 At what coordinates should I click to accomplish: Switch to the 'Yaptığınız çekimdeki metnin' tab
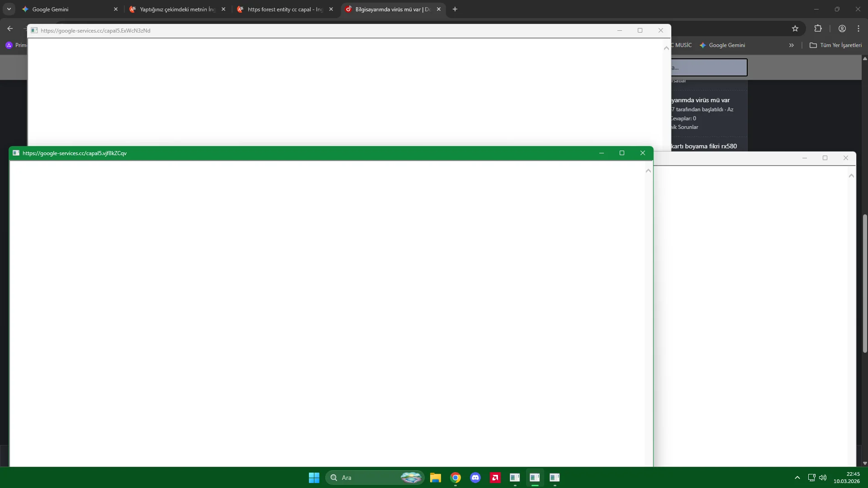(x=177, y=9)
